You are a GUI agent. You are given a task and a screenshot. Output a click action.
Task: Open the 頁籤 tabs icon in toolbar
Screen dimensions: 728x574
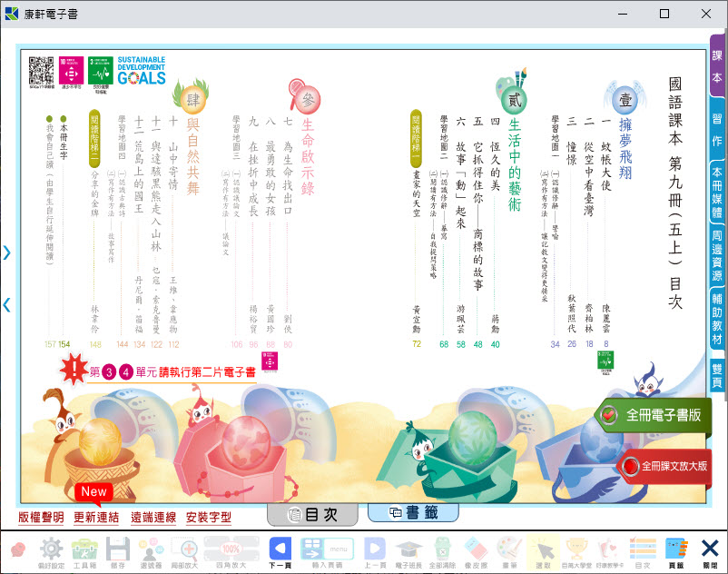[675, 549]
